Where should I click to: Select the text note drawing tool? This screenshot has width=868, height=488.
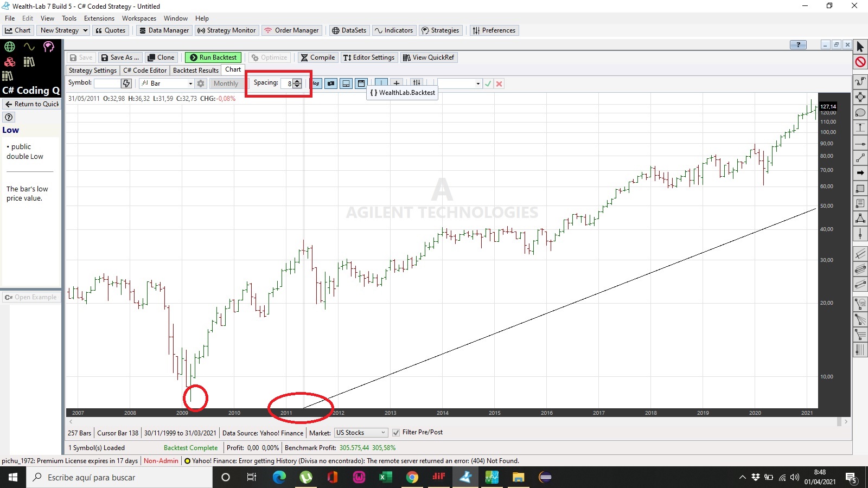click(860, 204)
